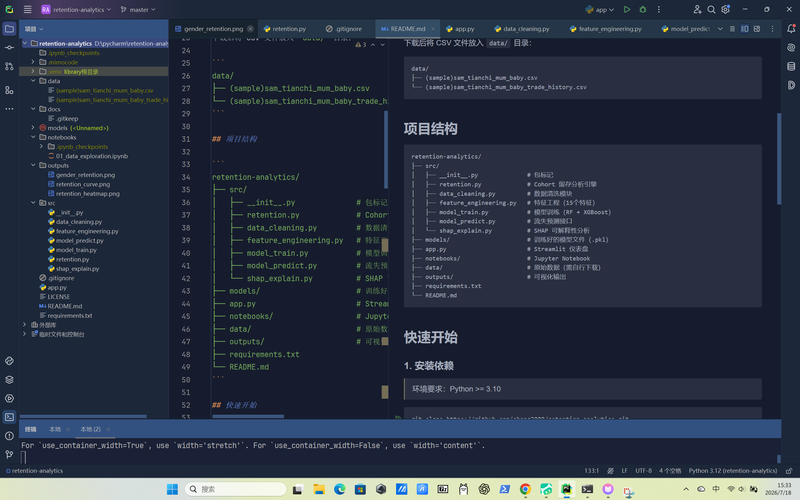Show hidden editor tabs list

click(720, 29)
